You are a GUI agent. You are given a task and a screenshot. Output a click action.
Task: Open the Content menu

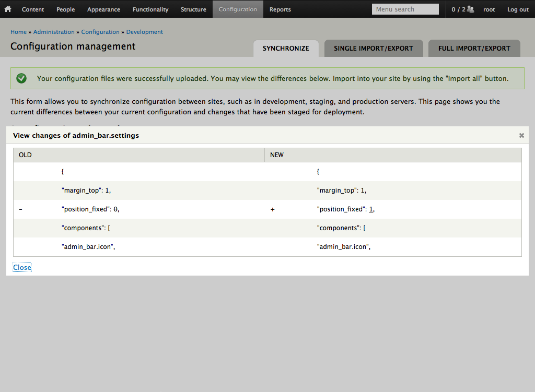[x=33, y=9]
